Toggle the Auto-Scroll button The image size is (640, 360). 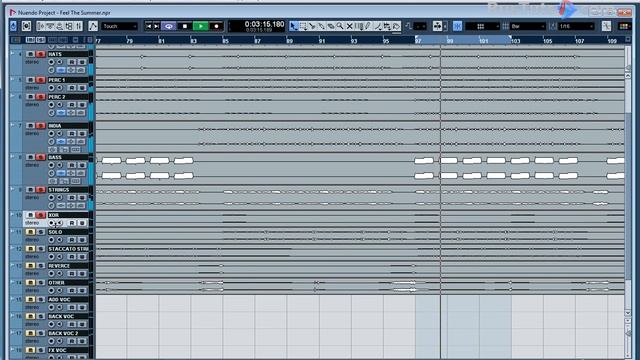click(437, 26)
